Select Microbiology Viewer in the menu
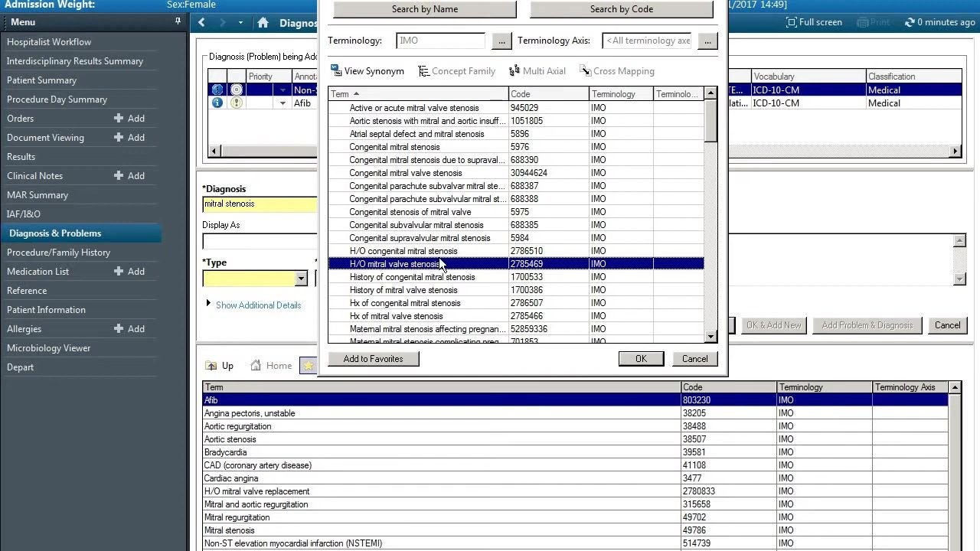Screen dimensions: 980x551 pos(49,348)
